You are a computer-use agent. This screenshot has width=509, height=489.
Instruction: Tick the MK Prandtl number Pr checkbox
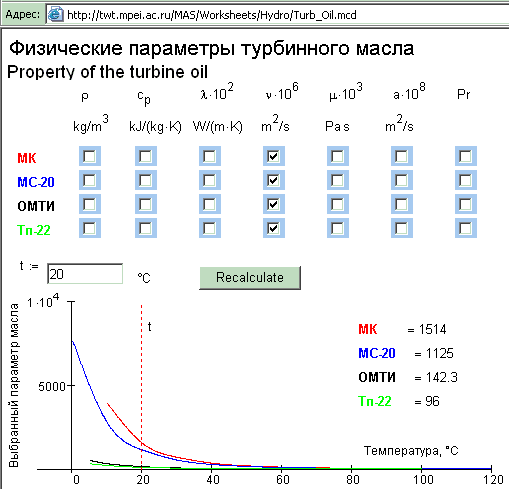[466, 156]
